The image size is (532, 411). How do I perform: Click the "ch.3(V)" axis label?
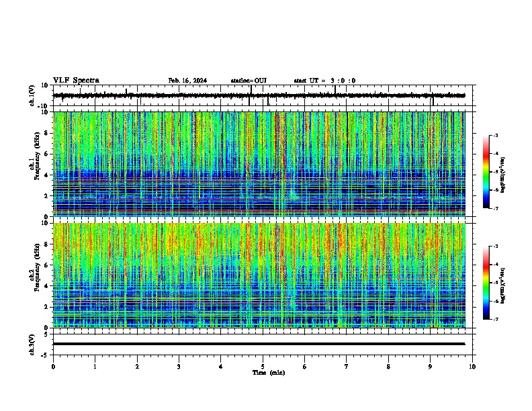click(32, 345)
